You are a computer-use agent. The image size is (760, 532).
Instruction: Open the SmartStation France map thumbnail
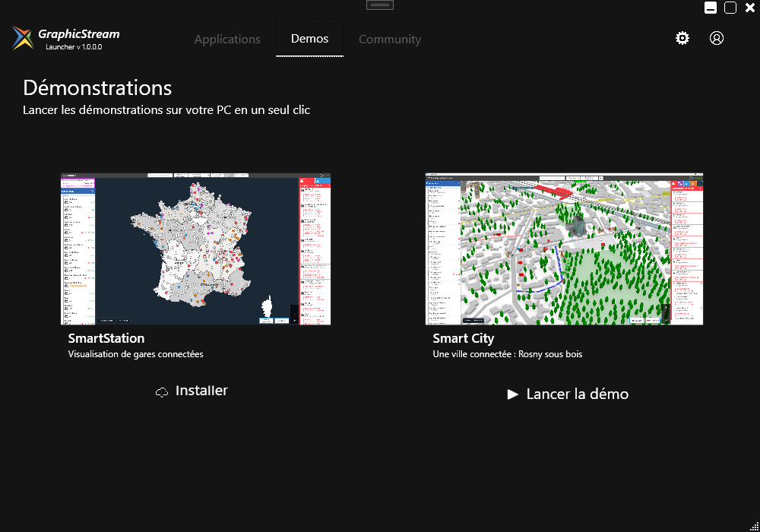point(195,249)
